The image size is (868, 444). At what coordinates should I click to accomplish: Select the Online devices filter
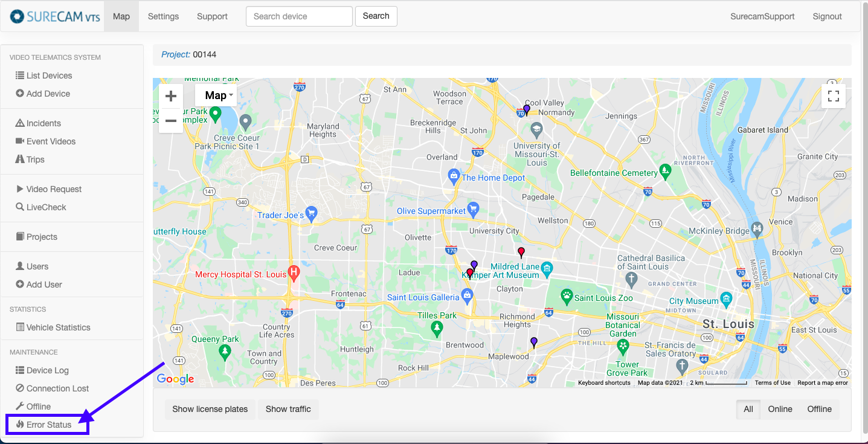780,409
